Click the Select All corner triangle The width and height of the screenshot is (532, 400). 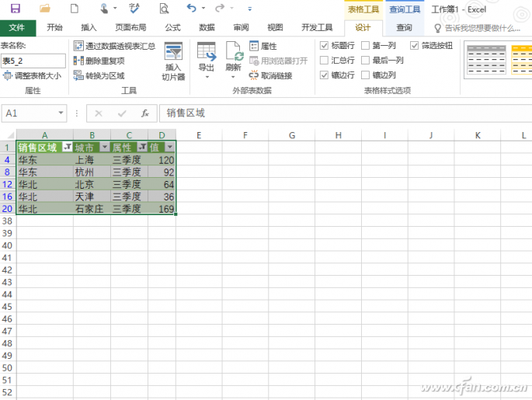pos(11,135)
